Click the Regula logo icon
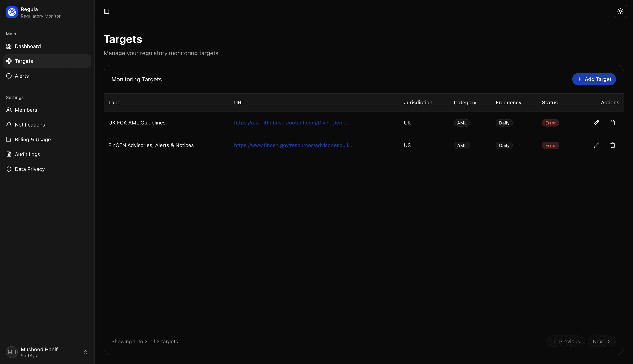 12,12
